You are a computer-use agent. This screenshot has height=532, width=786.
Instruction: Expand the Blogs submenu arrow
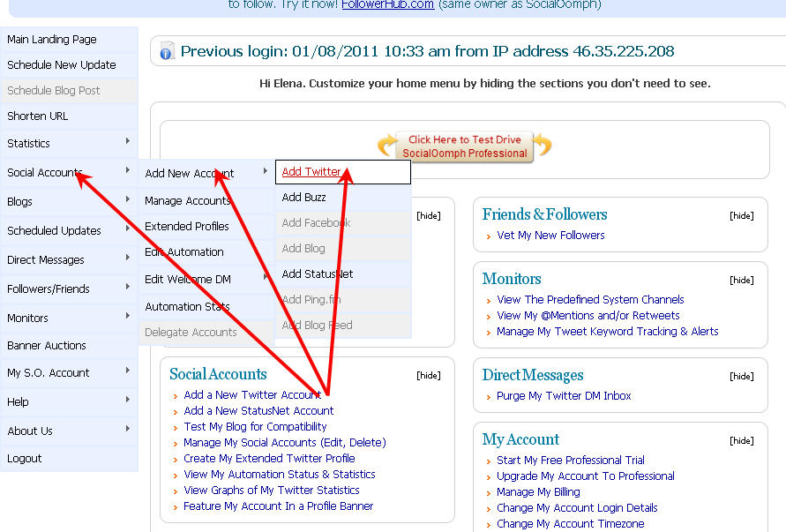pos(128,199)
